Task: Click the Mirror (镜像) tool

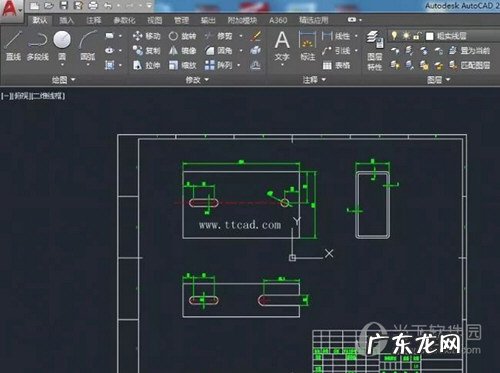Action: [182, 51]
